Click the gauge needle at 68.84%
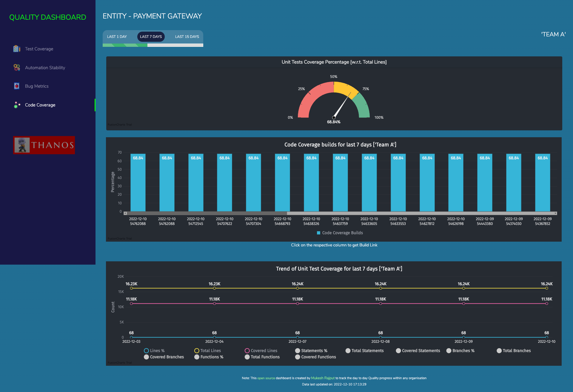The width and height of the screenshot is (573, 392). coord(342,105)
